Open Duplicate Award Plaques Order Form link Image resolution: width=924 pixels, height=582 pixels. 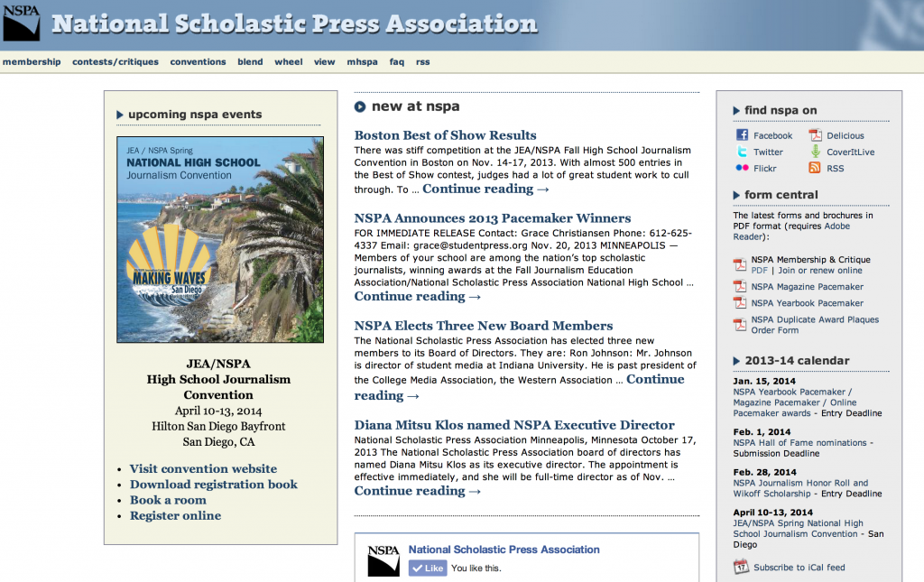click(x=815, y=325)
